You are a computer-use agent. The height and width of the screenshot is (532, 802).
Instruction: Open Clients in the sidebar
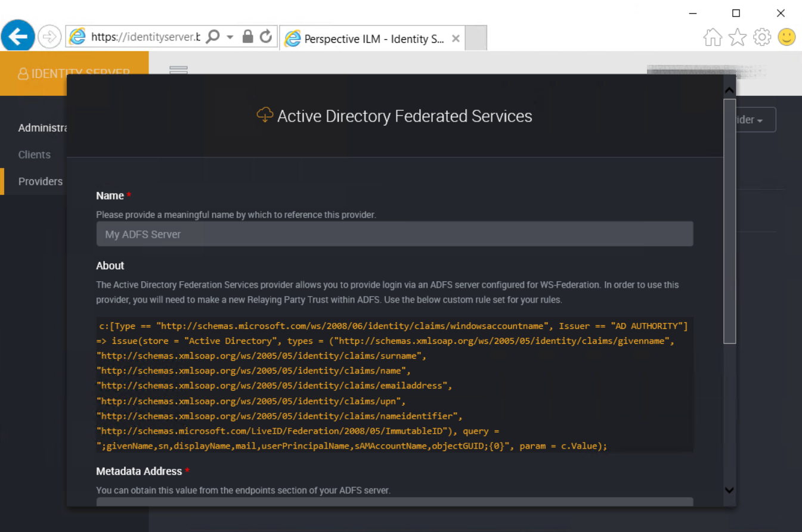point(35,154)
